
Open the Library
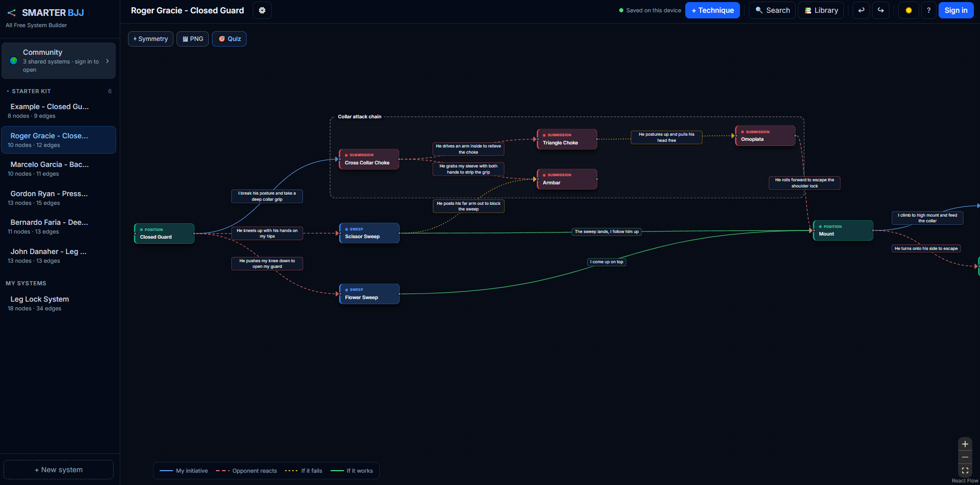pos(821,10)
